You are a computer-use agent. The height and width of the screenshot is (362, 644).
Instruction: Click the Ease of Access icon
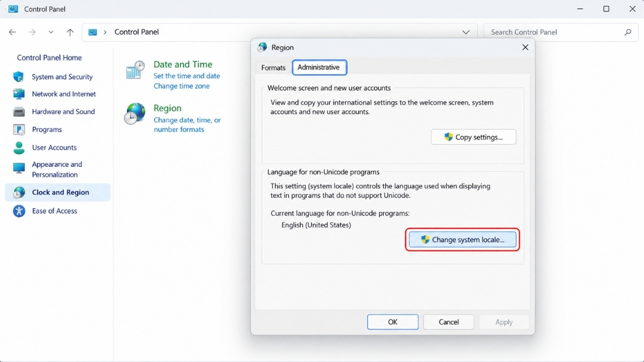pos(18,211)
